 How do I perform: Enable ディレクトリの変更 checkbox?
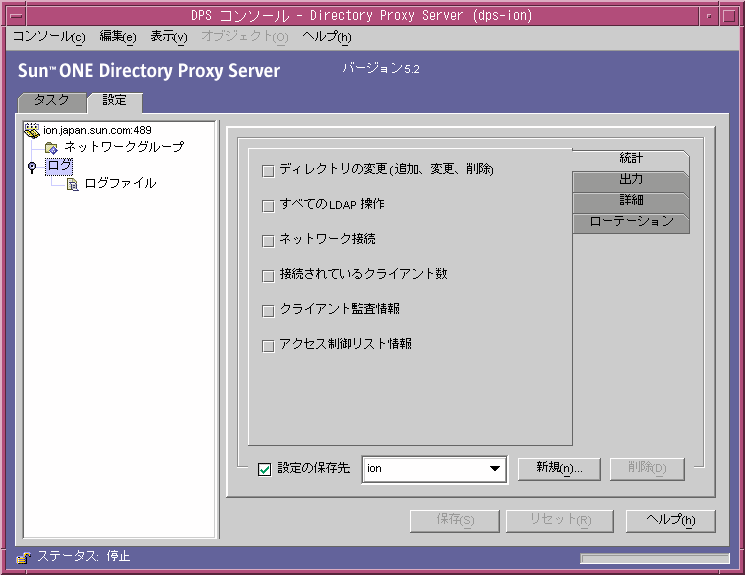[x=268, y=171]
